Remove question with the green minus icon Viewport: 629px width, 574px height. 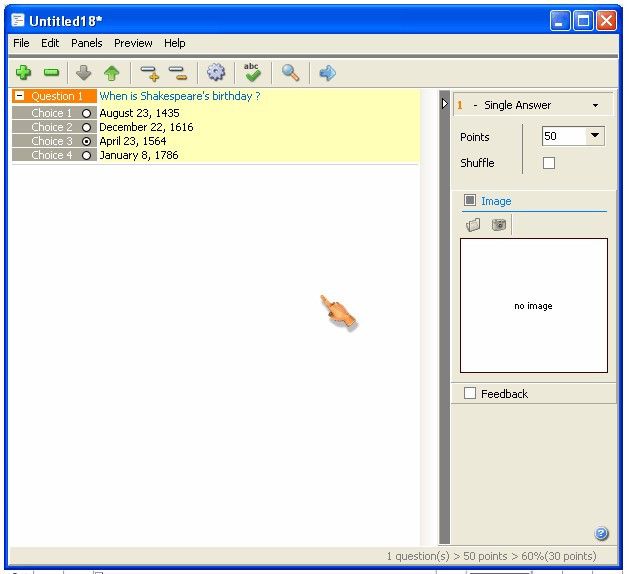pos(51,73)
